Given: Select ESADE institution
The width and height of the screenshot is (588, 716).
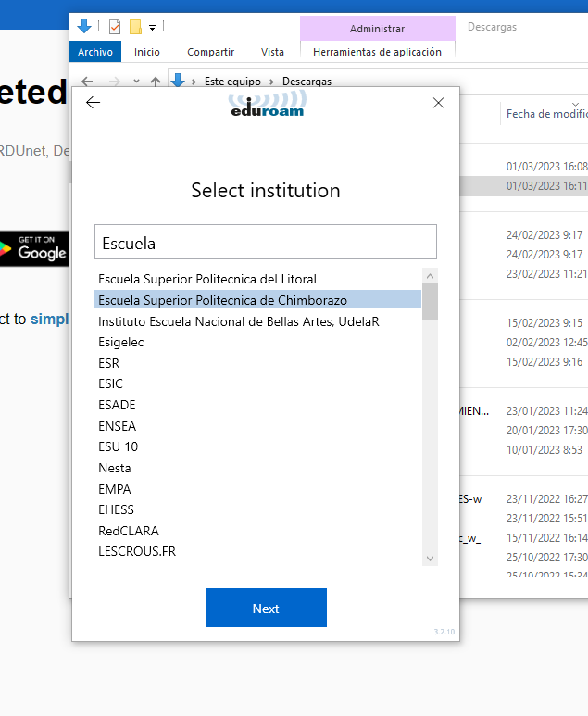Looking at the screenshot, I should (x=258, y=405).
